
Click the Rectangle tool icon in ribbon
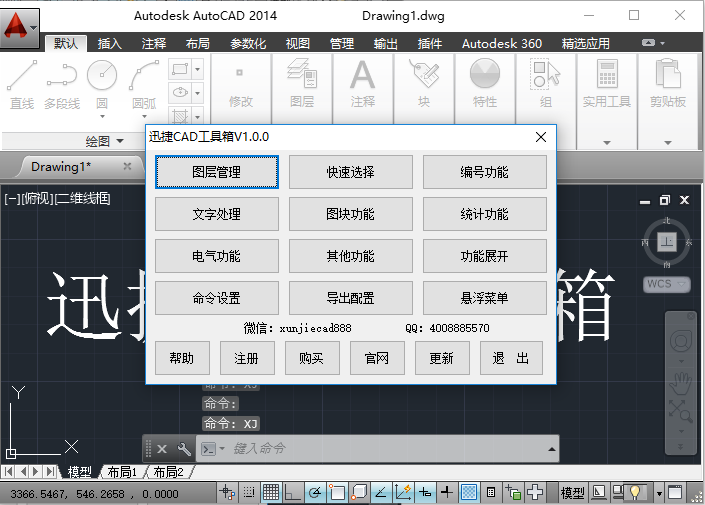(x=180, y=69)
